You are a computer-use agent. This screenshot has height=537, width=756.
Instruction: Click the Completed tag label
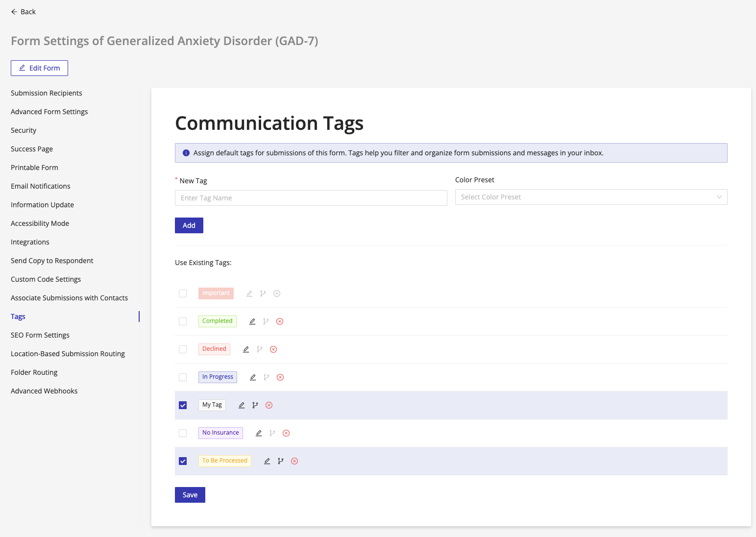coord(218,321)
